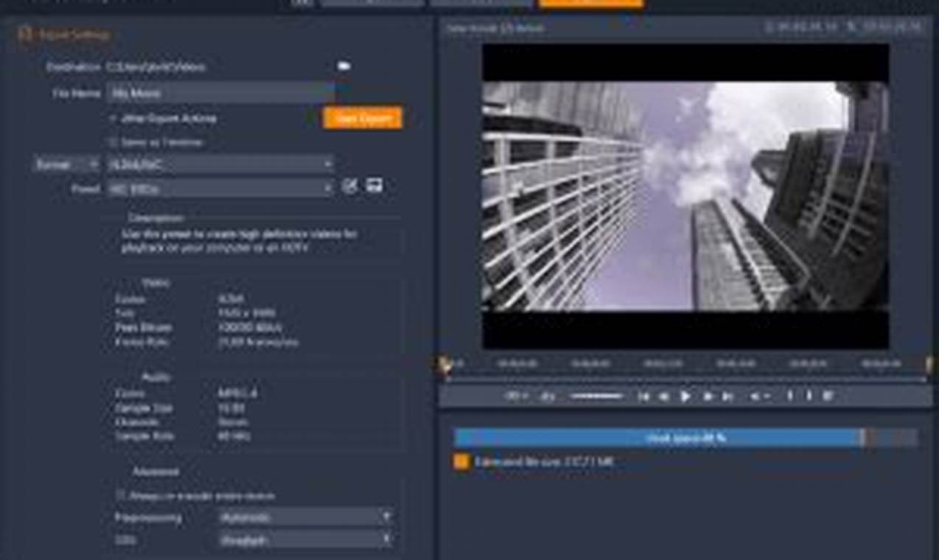Enable the Same as Timeline checkbox
939x560 pixels.
(111, 141)
